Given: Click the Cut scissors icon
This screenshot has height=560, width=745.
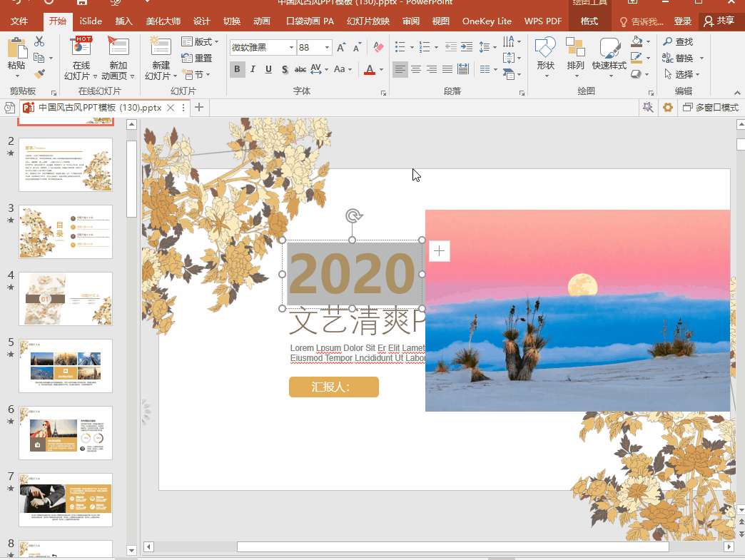Looking at the screenshot, I should pyautogui.click(x=39, y=42).
